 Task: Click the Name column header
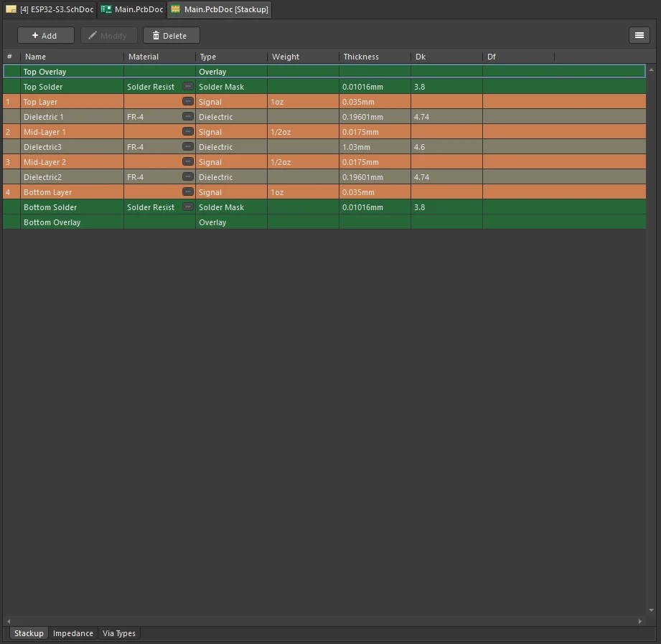(72, 57)
